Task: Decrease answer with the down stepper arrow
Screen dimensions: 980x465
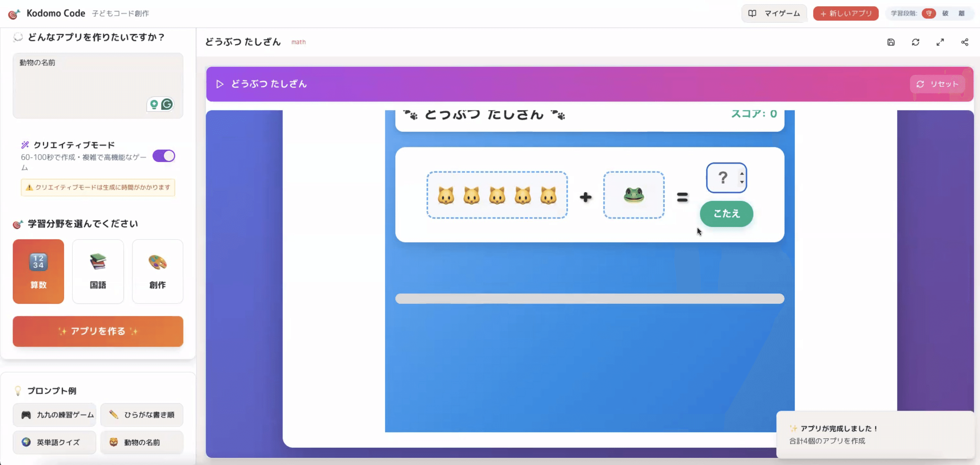Action: coord(742,182)
